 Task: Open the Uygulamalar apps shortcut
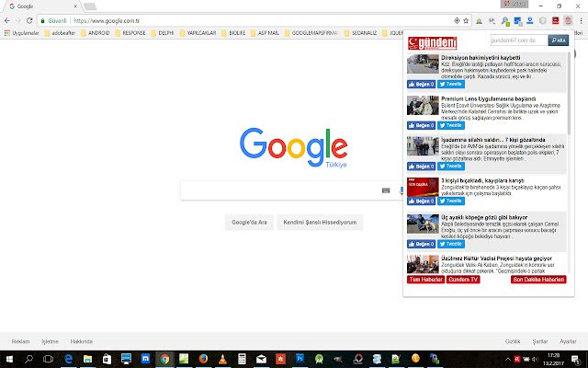pyautogui.click(x=22, y=33)
